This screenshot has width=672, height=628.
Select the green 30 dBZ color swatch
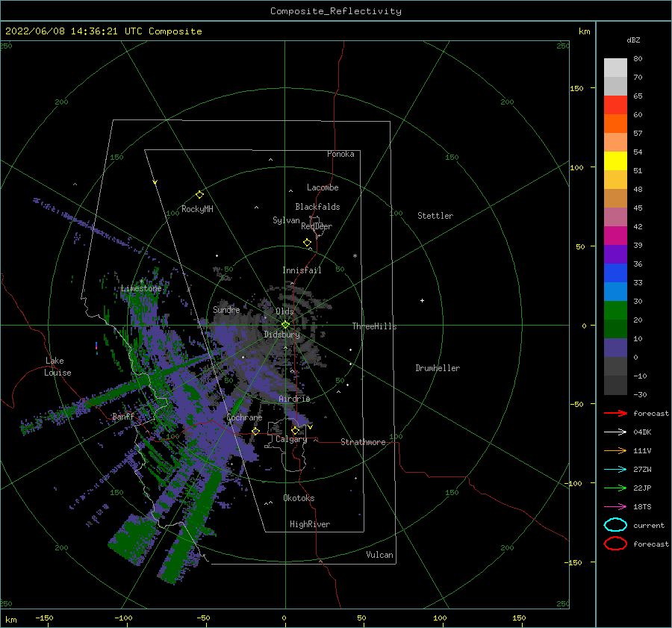[615, 311]
